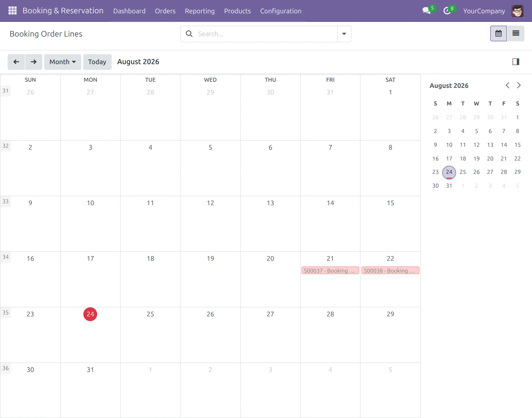Open the Reporting menu
Image resolution: width=532 pixels, height=418 pixels.
(200, 11)
